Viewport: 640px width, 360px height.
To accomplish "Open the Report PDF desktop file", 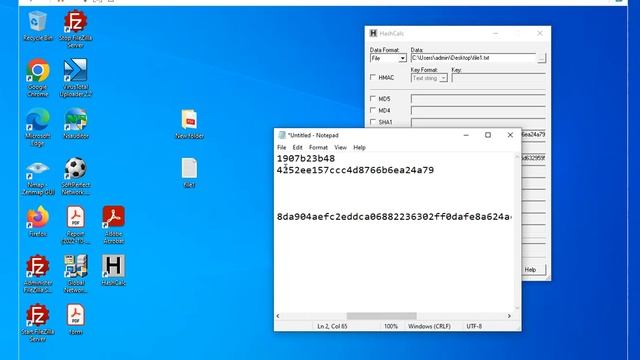I will click(x=76, y=225).
